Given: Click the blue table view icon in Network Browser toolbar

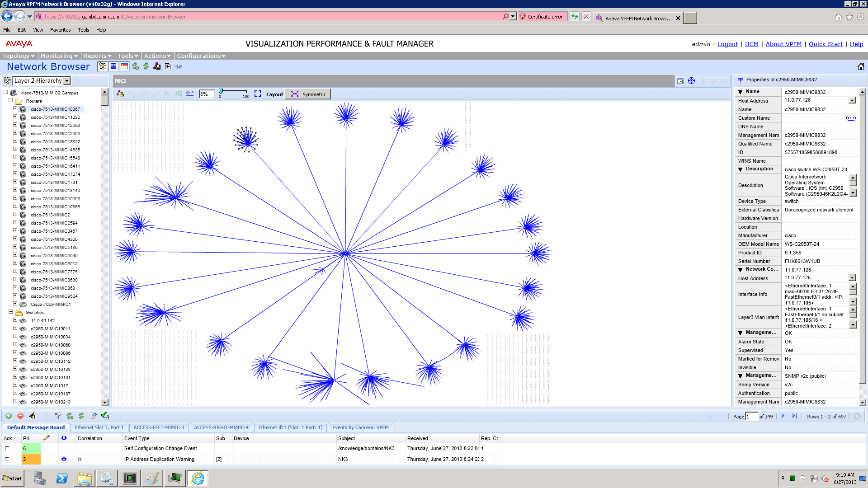Looking at the screenshot, I should click(113, 66).
